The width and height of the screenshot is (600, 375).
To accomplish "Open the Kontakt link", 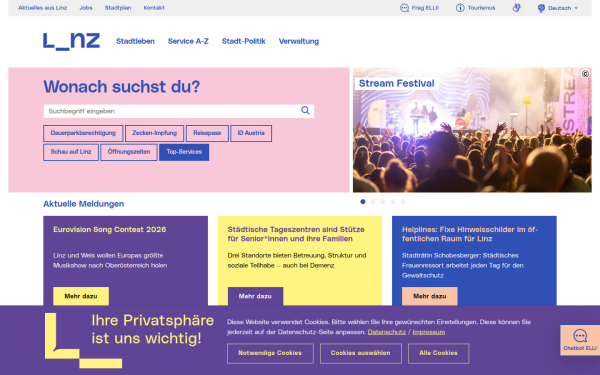I will 154,8.
